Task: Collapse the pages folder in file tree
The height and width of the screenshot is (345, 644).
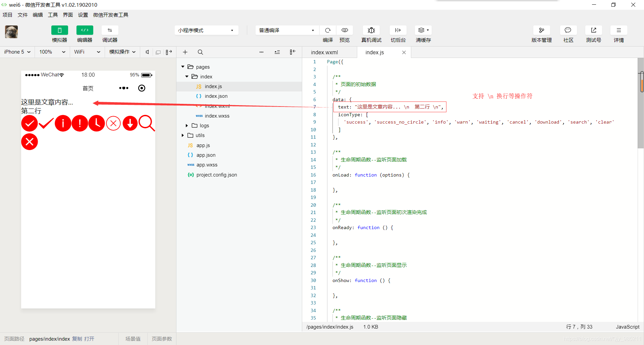Action: pos(183,67)
